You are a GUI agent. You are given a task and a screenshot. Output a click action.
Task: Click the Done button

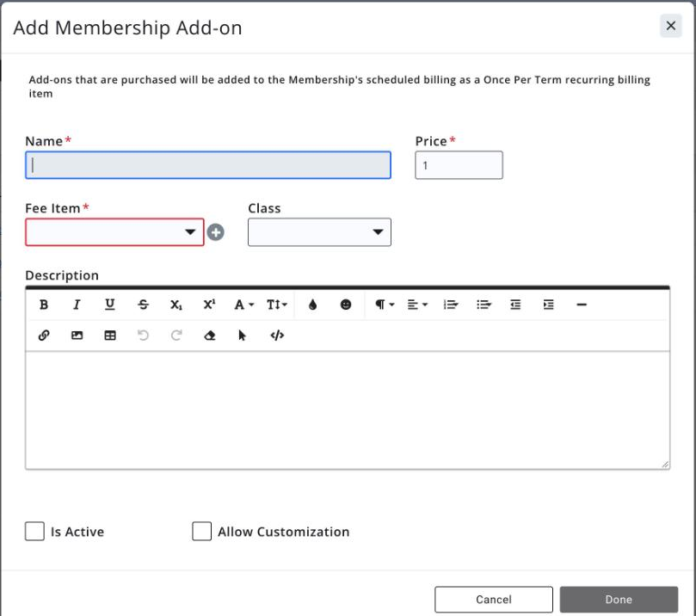(x=619, y=600)
